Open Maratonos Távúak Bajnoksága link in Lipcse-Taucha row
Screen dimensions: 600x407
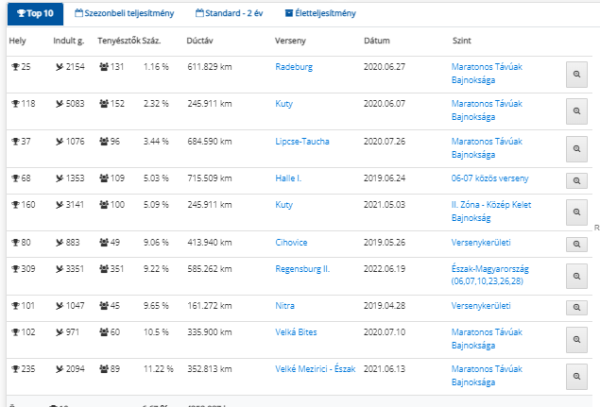pos(487,148)
